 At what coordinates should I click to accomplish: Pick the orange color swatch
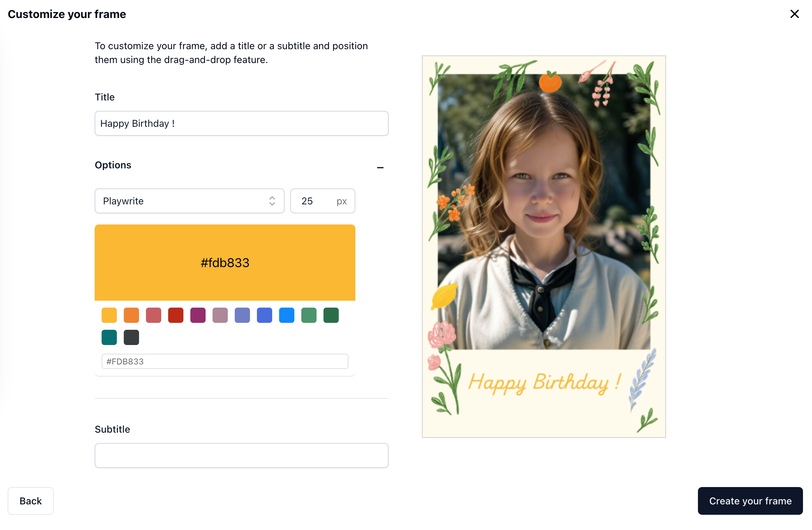(x=131, y=315)
